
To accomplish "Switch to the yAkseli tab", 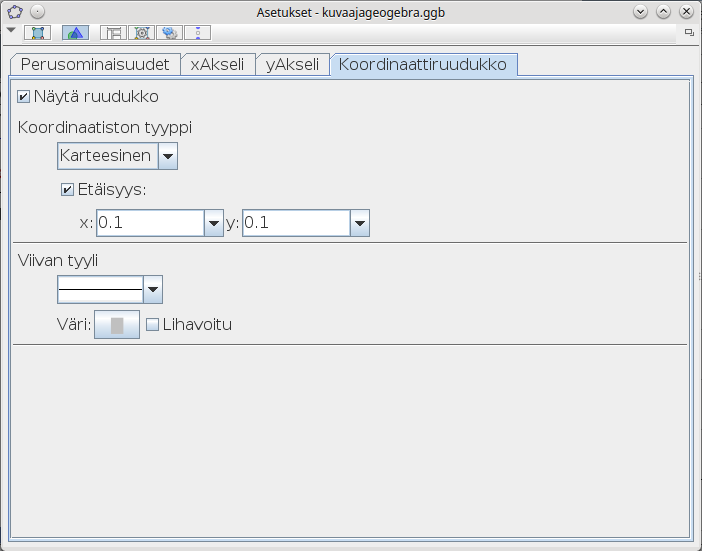I will click(292, 65).
